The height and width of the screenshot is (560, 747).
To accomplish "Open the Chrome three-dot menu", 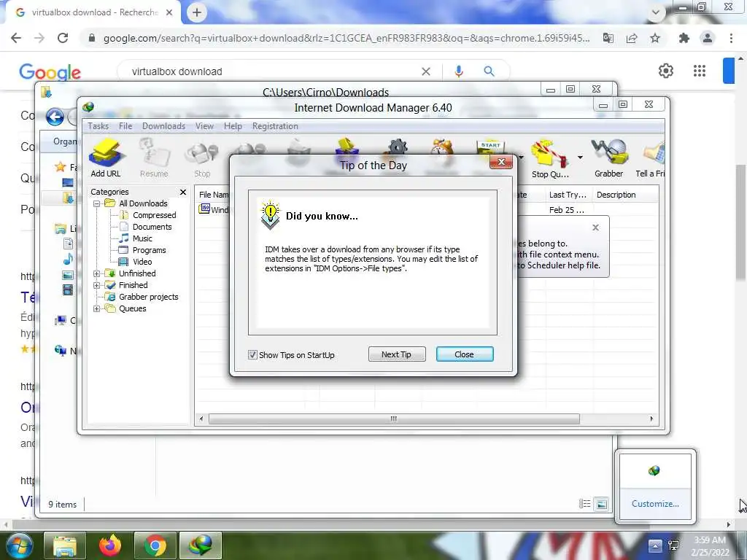I will [731, 38].
